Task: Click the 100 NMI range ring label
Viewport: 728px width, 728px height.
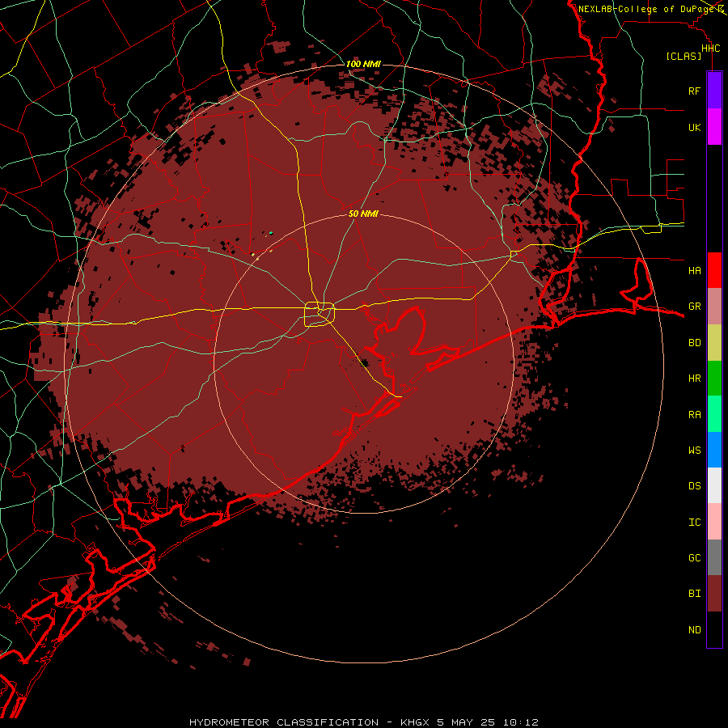Action: tap(363, 64)
